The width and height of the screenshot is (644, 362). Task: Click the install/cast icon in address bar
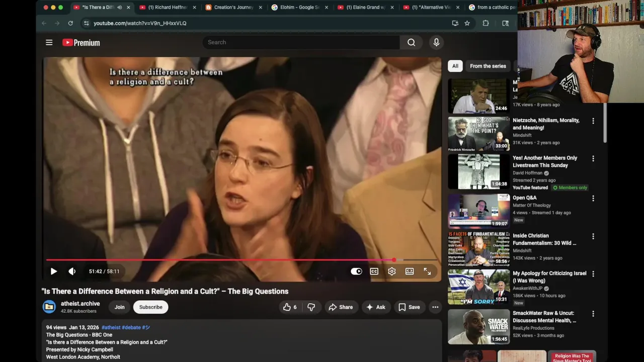pyautogui.click(x=455, y=23)
